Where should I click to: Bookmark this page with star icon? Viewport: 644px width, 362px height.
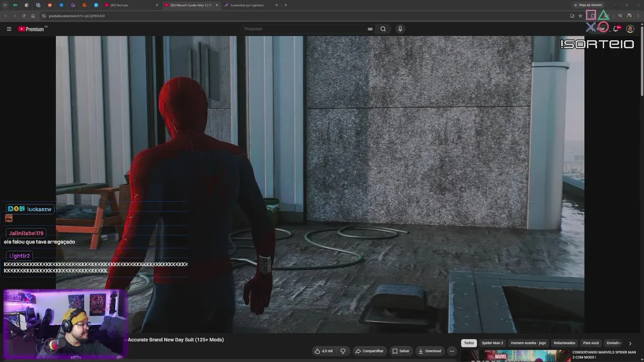pos(580,16)
